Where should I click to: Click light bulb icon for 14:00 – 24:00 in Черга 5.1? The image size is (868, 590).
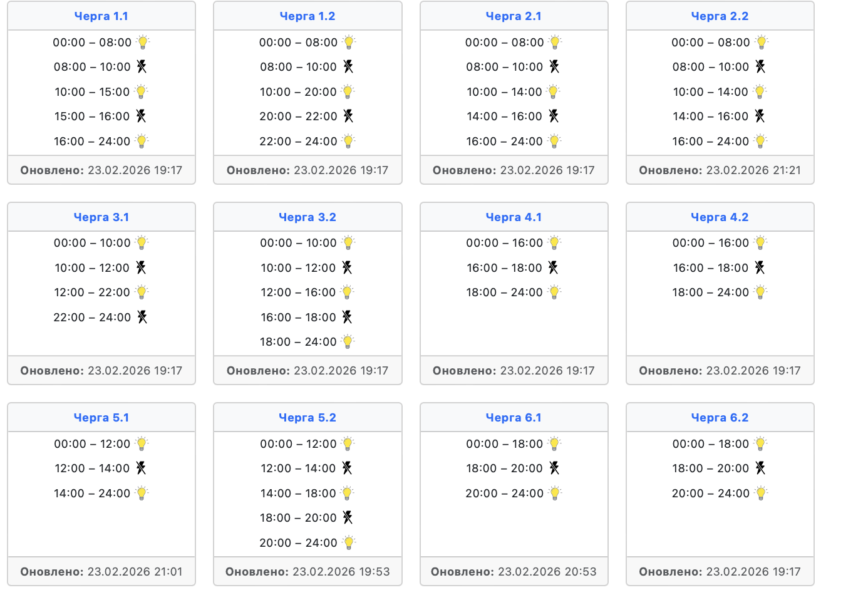[142, 494]
